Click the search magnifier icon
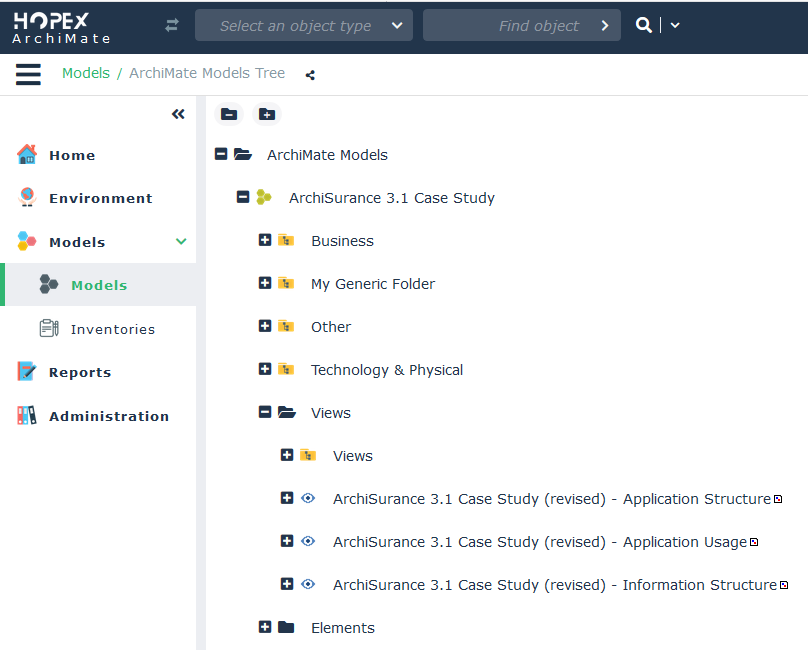The width and height of the screenshot is (808, 650). [643, 25]
